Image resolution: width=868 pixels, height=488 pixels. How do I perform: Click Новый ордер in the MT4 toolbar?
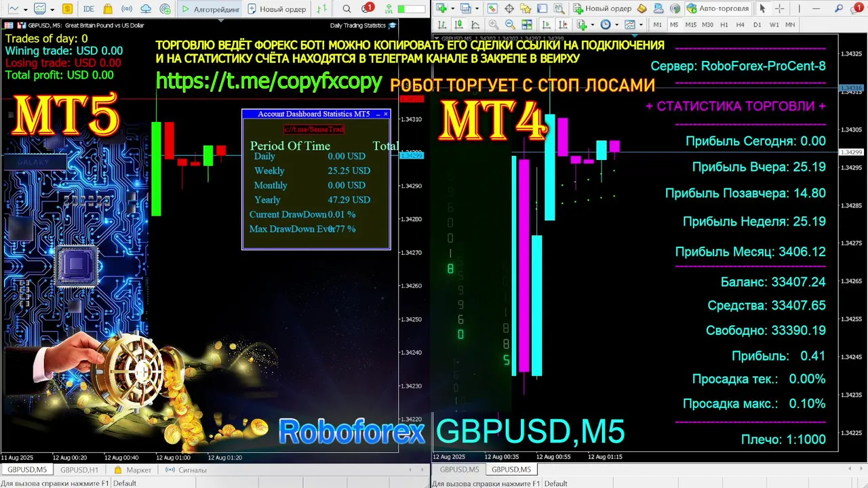[x=602, y=9]
